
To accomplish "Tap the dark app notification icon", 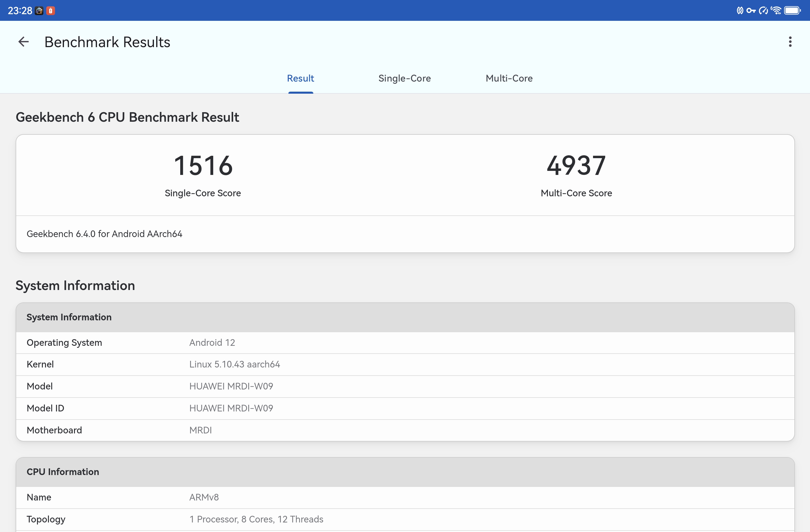I will click(x=39, y=11).
